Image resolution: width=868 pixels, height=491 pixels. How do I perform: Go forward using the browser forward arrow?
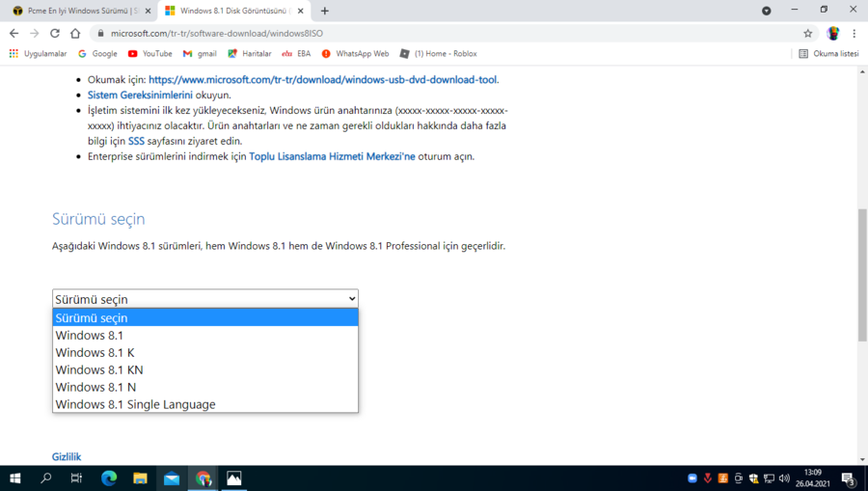[x=35, y=33]
